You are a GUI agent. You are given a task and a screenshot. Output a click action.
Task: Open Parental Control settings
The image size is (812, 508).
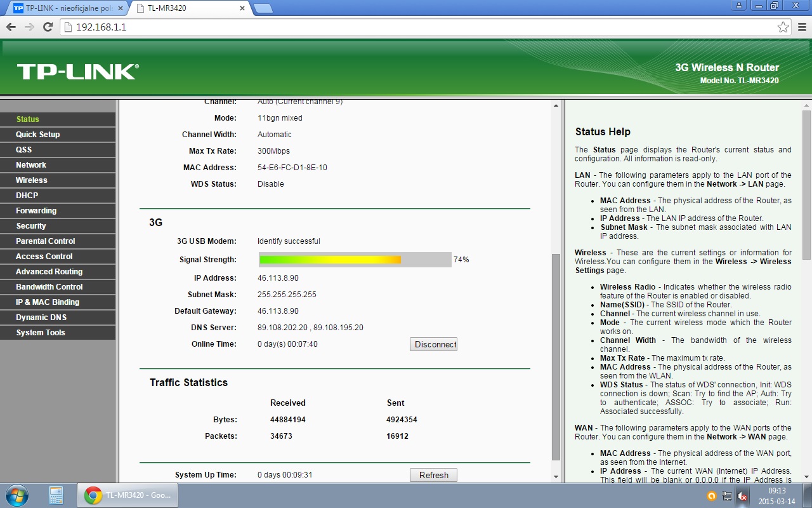point(46,241)
